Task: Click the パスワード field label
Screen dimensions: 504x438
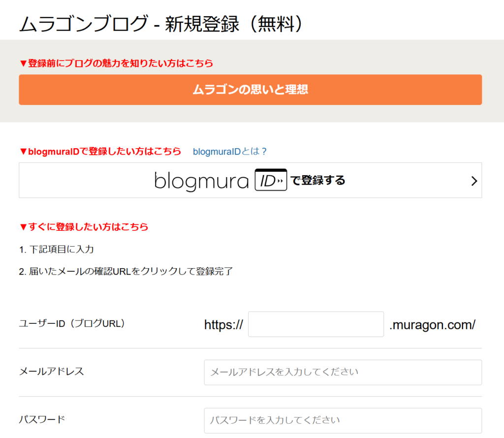Action: pyautogui.click(x=42, y=420)
